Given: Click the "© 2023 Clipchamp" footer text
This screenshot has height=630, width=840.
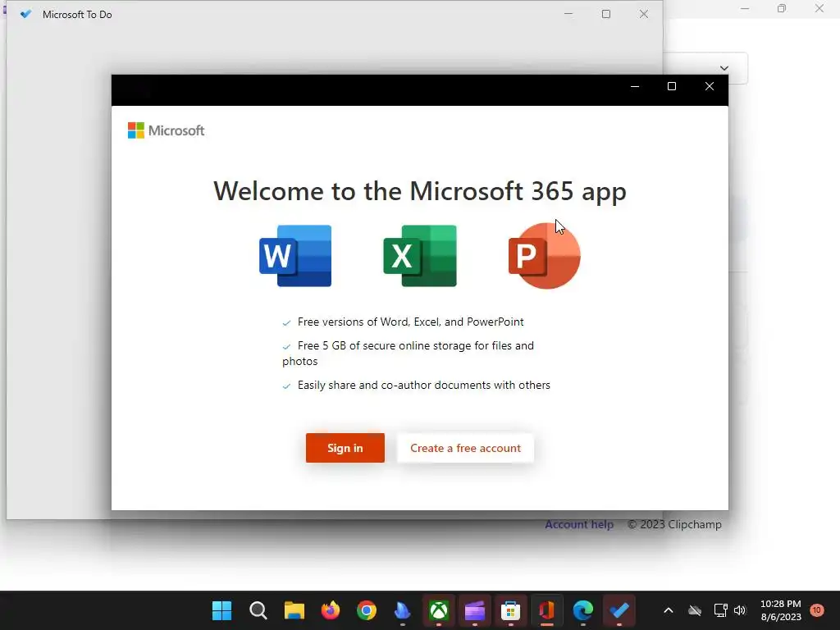Looking at the screenshot, I should (x=674, y=524).
